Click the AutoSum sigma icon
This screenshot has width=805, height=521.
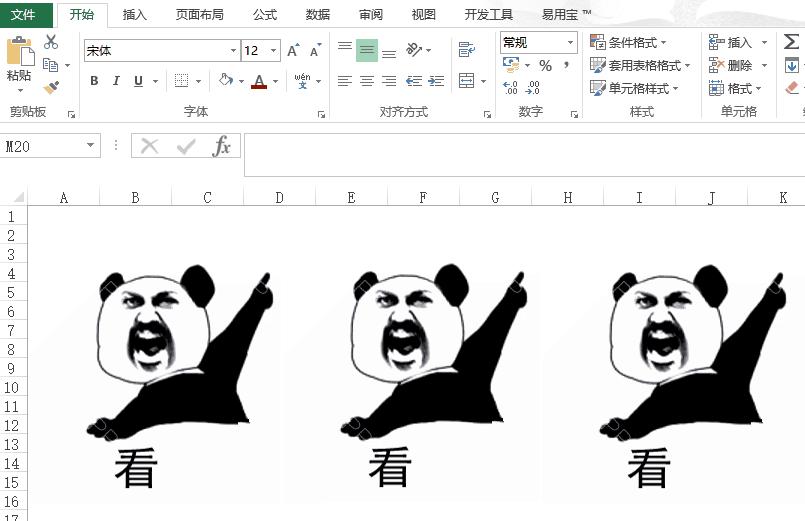tap(792, 42)
